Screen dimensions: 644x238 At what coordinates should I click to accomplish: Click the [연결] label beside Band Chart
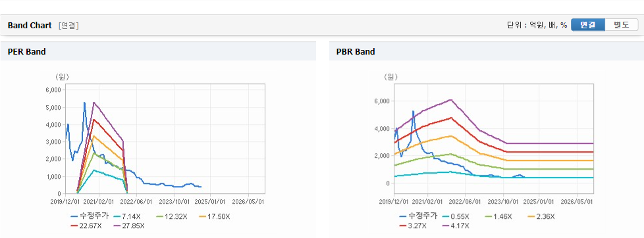pos(68,26)
